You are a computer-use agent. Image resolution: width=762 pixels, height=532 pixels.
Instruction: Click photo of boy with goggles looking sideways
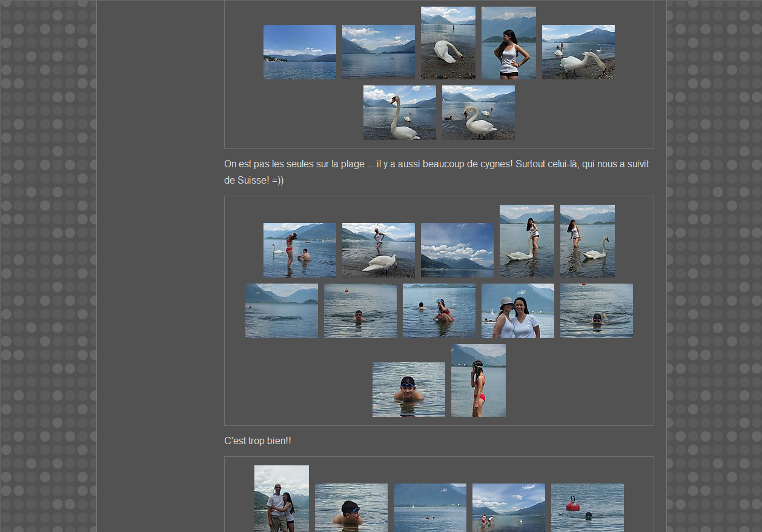point(351,508)
